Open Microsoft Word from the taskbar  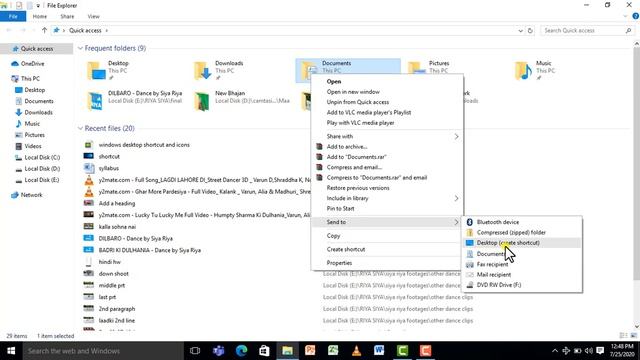379,351
